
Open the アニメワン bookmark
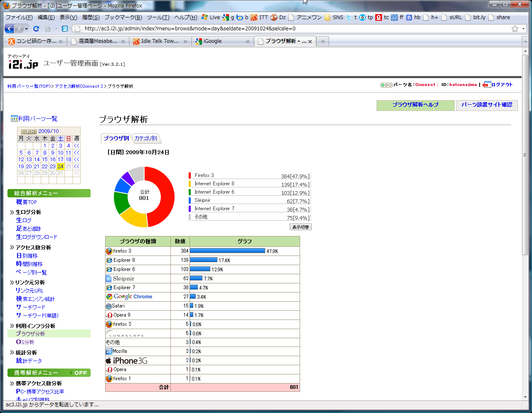[305, 17]
